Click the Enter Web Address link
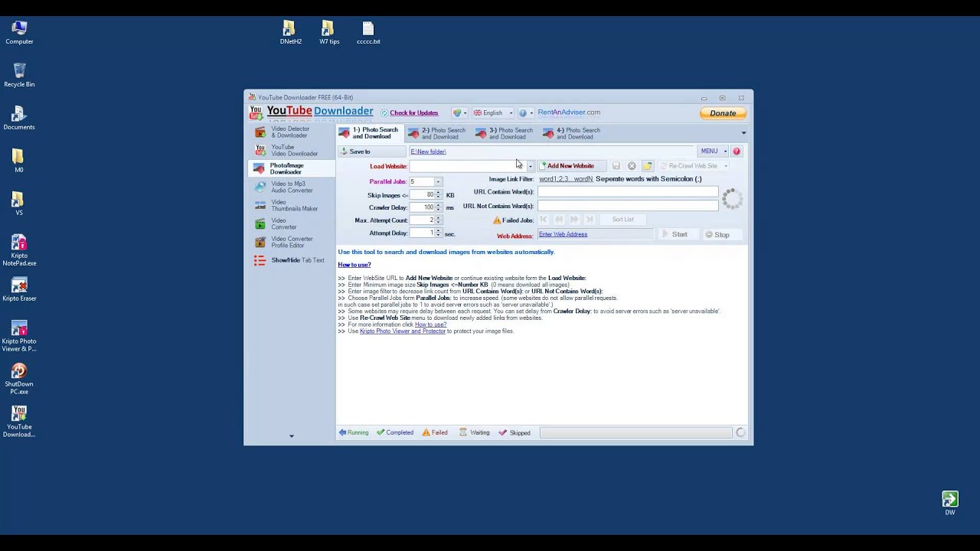 [563, 234]
